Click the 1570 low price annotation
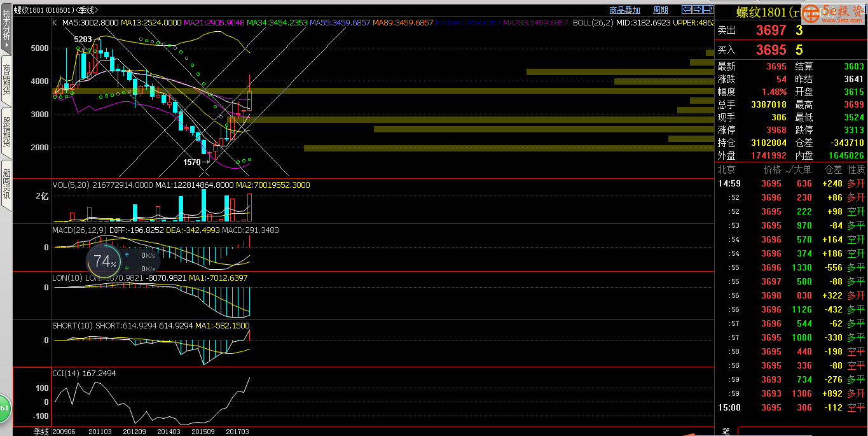The image size is (868, 436). [192, 162]
